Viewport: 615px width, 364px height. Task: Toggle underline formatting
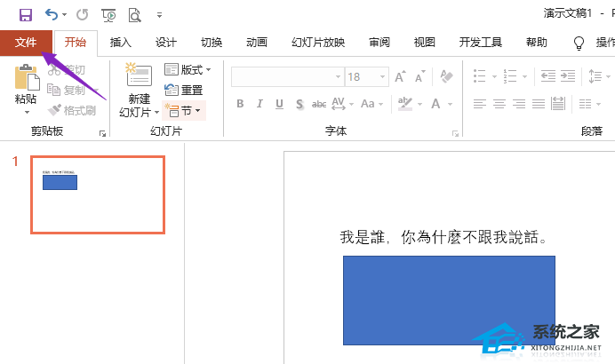[279, 104]
